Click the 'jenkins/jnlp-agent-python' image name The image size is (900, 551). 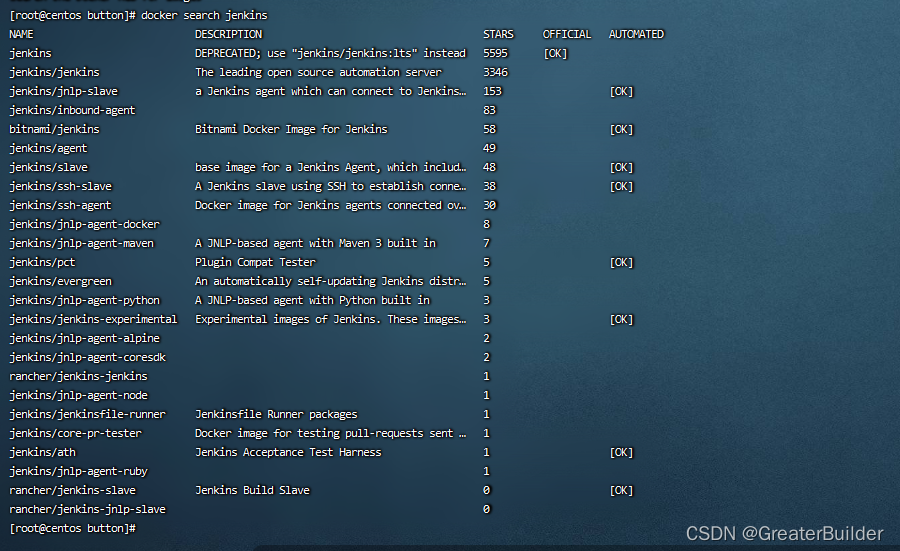(84, 300)
